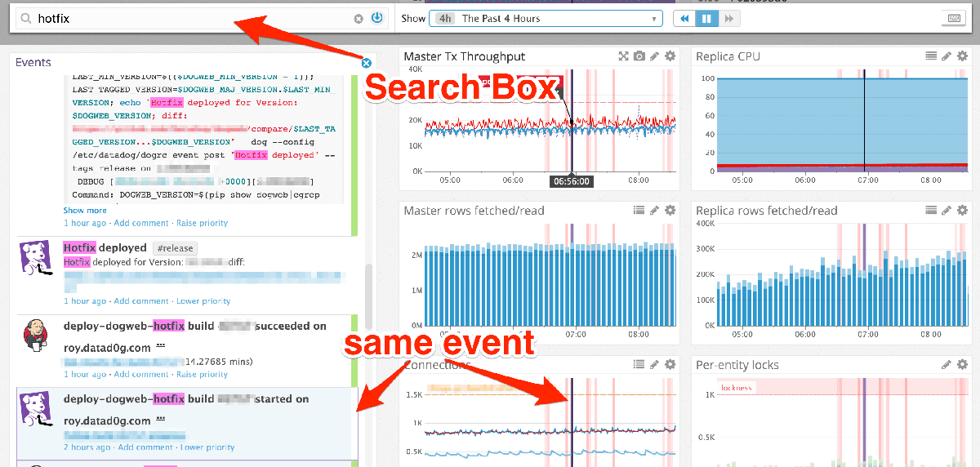Click the blue save-search icon in search box
The width and height of the screenshot is (980, 467).
point(376,18)
